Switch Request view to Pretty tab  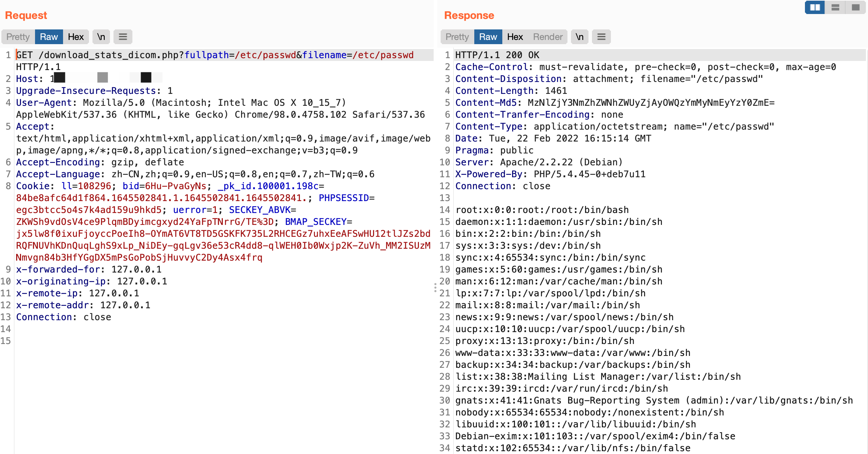tap(18, 37)
